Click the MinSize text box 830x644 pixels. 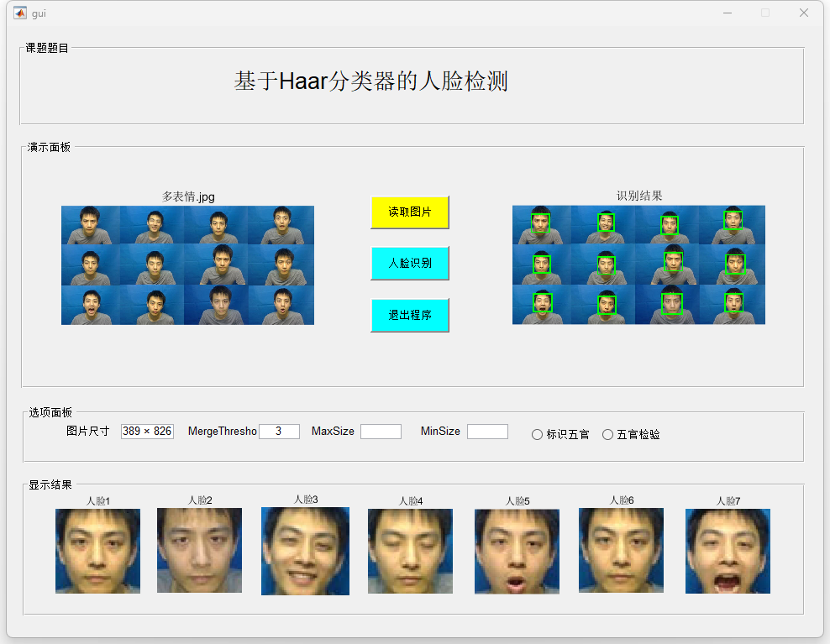(x=487, y=432)
